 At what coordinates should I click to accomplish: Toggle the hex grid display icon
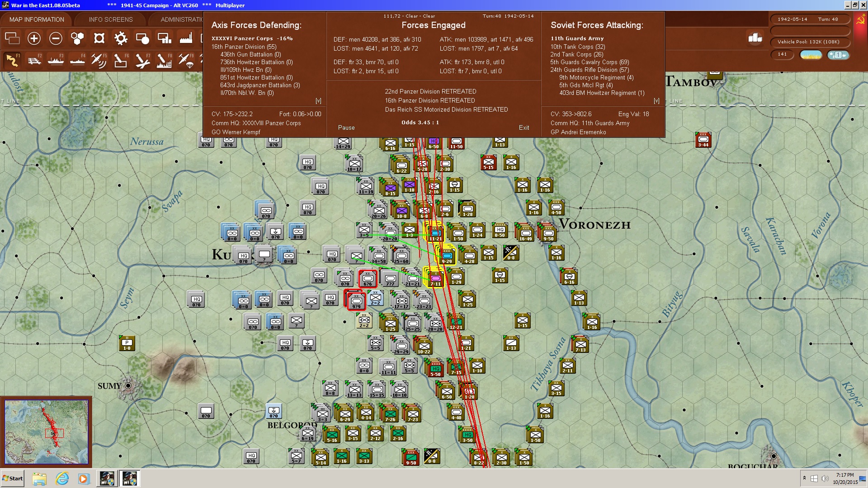tap(77, 38)
